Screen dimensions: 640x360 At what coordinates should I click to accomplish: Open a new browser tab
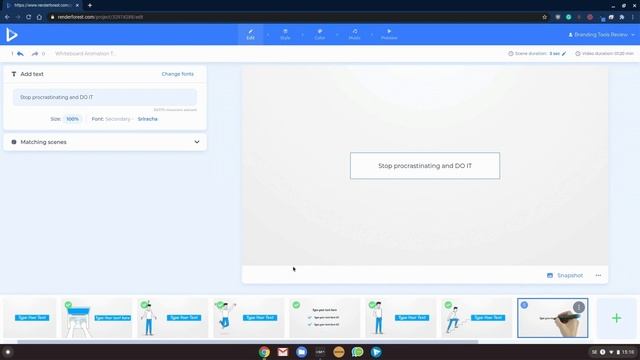90,5
